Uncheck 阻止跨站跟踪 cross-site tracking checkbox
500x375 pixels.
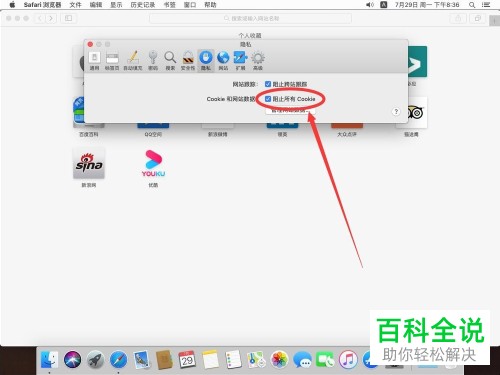point(268,84)
